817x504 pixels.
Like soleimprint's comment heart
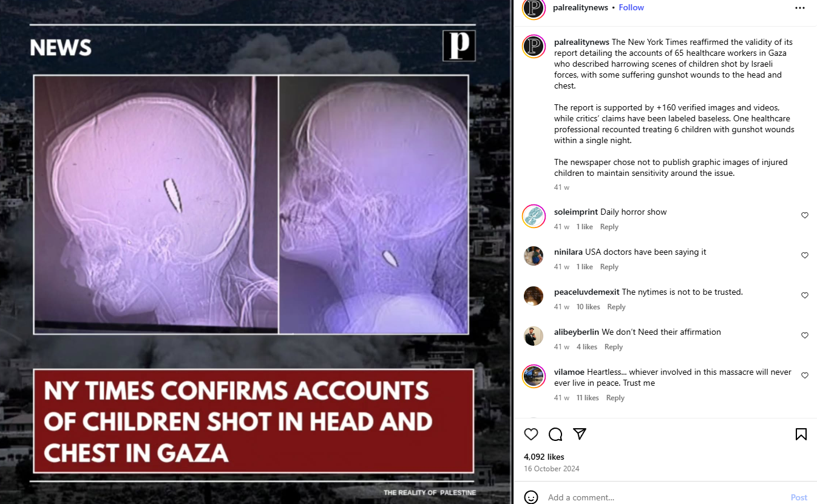(805, 215)
